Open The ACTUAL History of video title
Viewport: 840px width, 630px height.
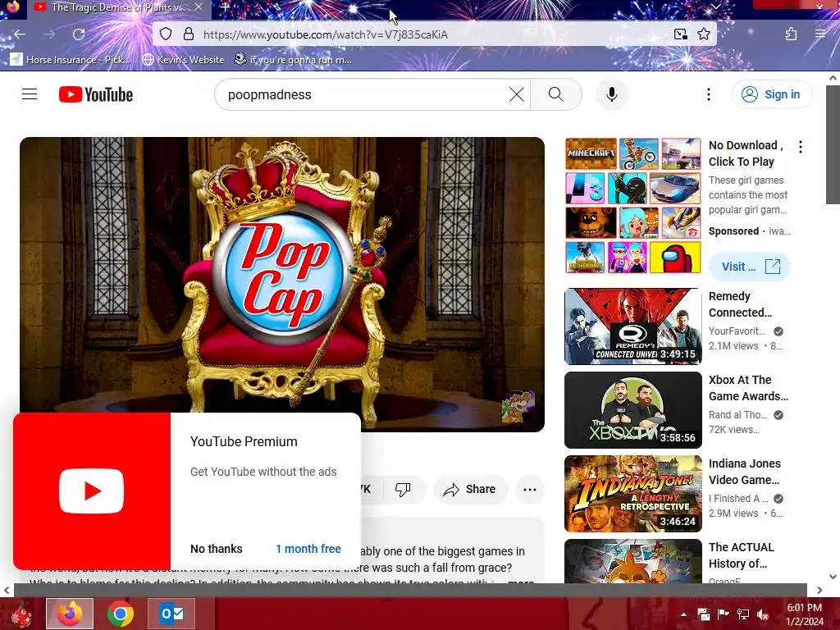(742, 555)
